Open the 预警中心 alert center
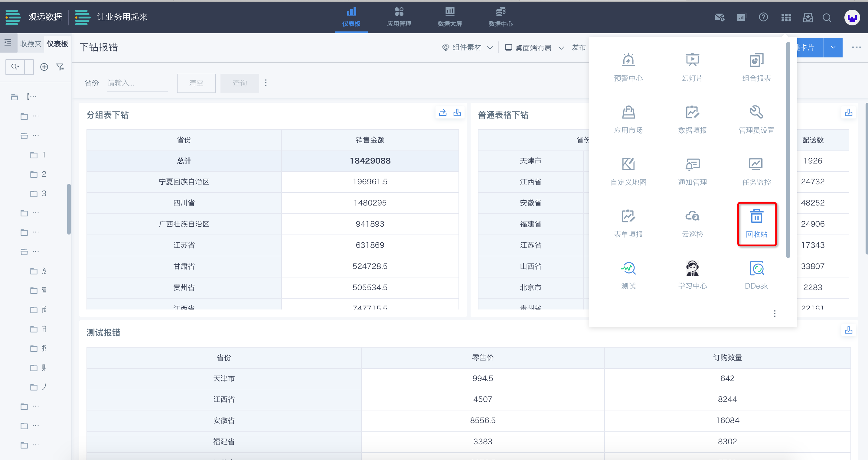Viewport: 868px width, 460px height. (x=628, y=67)
